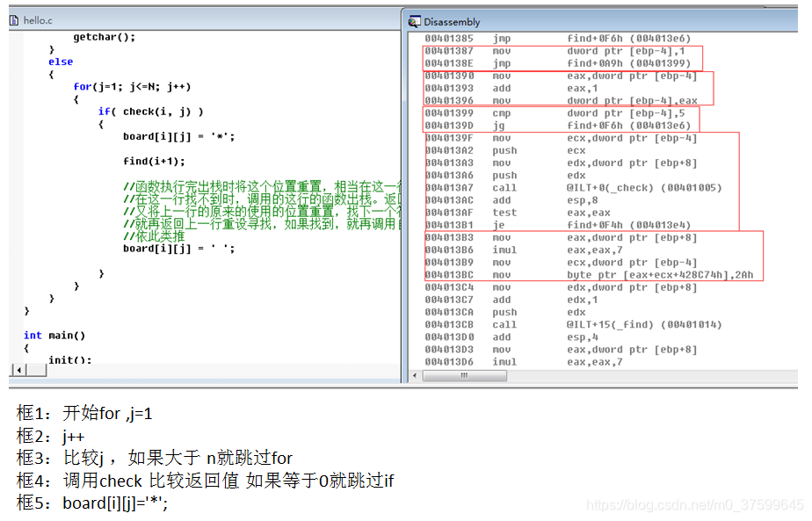
Task: Click disassembly row at address 0040139D
Action: point(558,126)
